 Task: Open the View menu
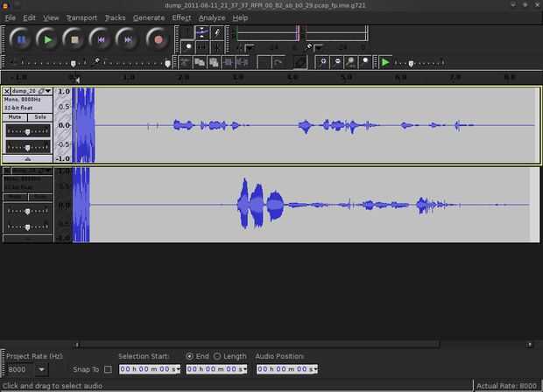[x=51, y=17]
